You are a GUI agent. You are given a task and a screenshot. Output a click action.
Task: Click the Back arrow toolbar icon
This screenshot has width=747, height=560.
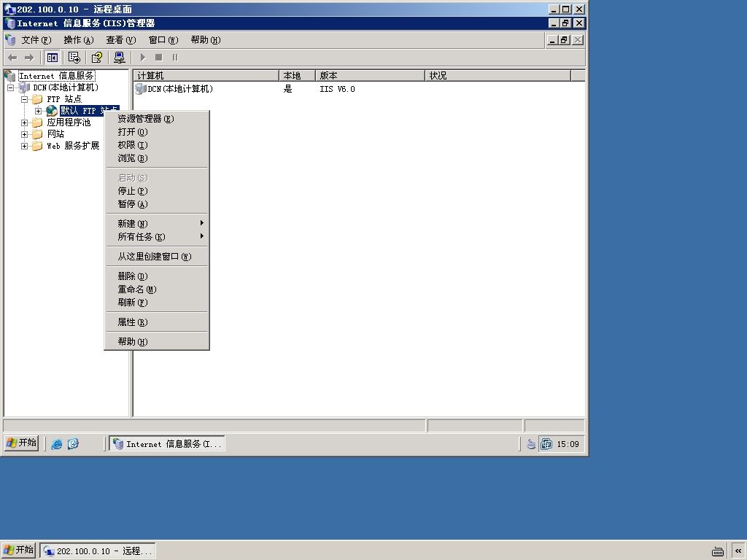click(12, 58)
